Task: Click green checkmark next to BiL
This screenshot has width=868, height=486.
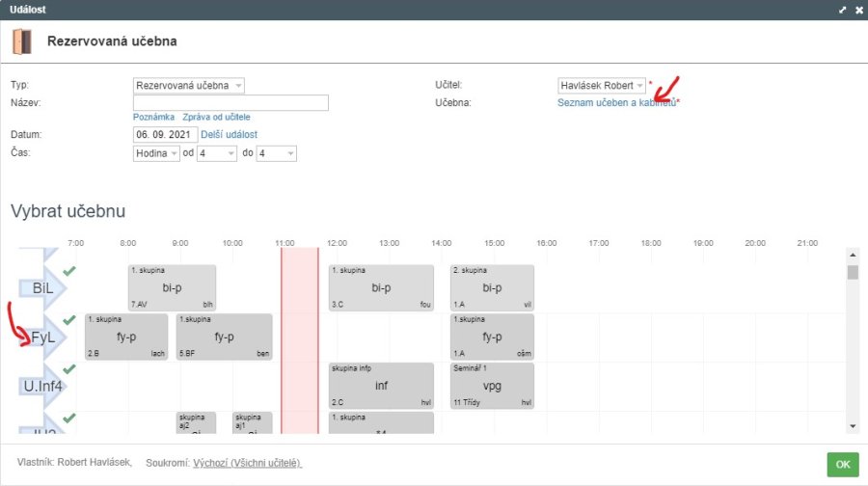Action: pyautogui.click(x=69, y=271)
